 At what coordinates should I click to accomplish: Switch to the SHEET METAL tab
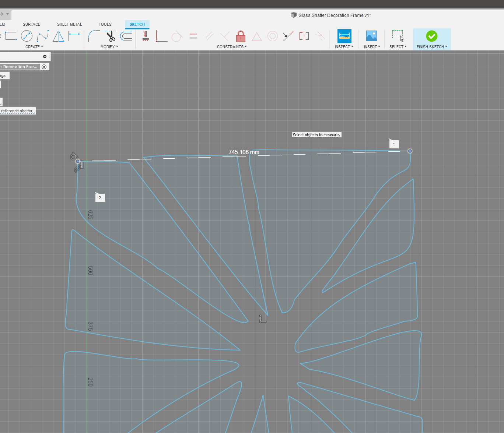[x=70, y=24]
